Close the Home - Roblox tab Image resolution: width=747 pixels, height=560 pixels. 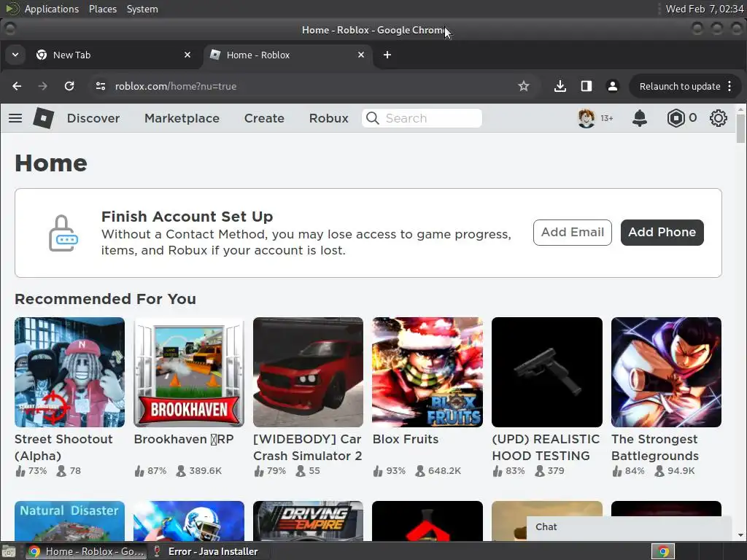point(361,55)
